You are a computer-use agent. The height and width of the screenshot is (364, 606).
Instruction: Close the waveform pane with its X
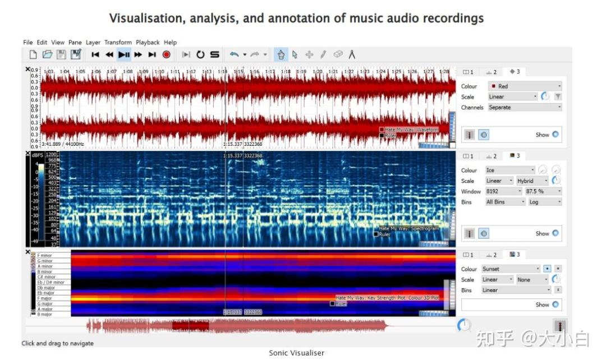(x=28, y=69)
